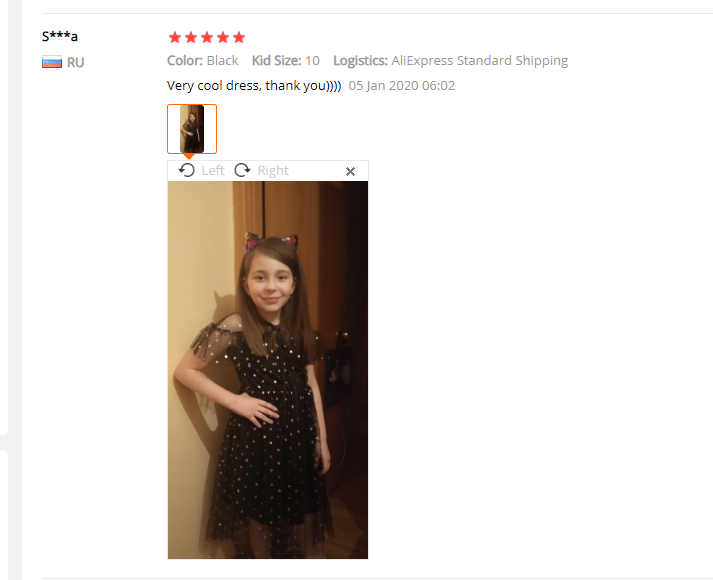Select the "Right" rotate label
Image resolution: width=713 pixels, height=580 pixels.
(x=273, y=170)
